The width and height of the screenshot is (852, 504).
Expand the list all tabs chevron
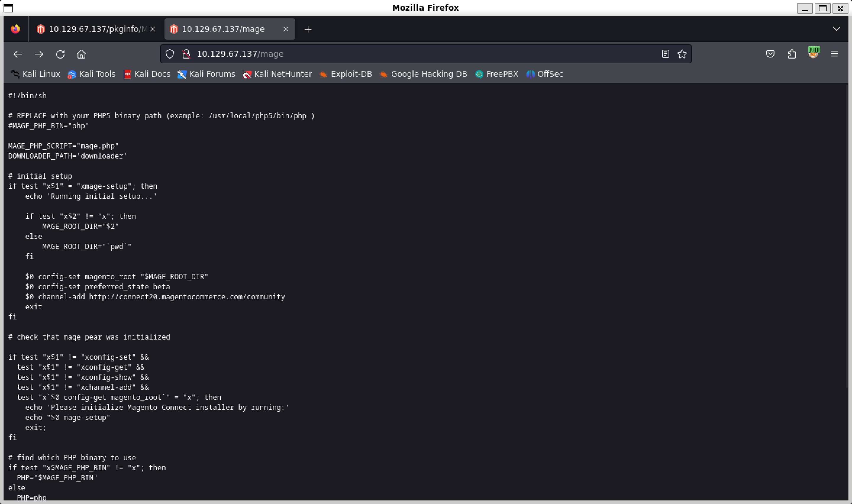tap(836, 29)
